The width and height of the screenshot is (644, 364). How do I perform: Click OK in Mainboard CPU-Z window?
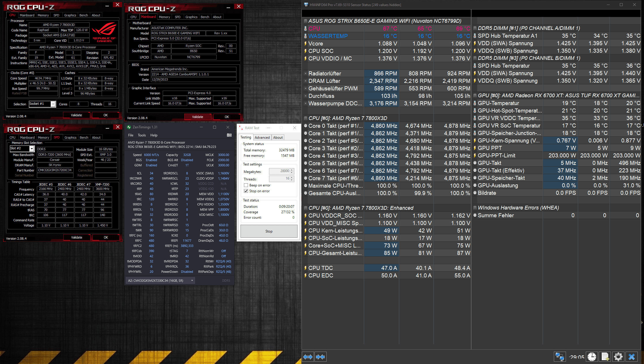227,117
